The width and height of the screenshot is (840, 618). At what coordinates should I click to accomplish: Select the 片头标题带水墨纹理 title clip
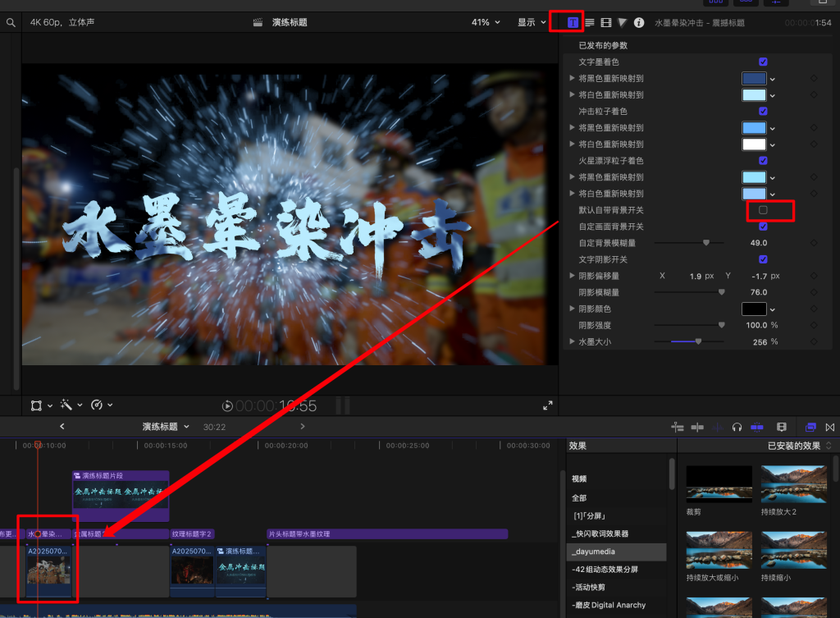point(386,534)
